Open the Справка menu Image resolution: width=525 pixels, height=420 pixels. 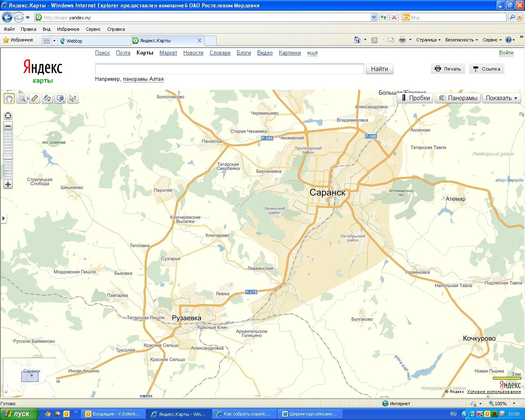[x=116, y=29]
